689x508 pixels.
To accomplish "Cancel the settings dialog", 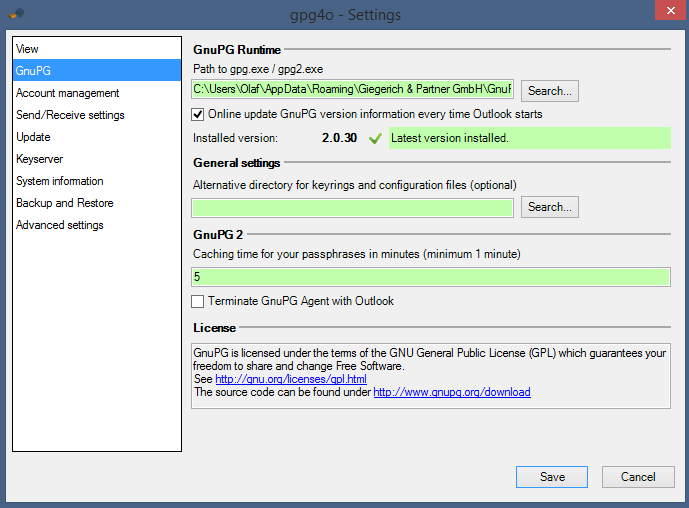I will [x=638, y=477].
